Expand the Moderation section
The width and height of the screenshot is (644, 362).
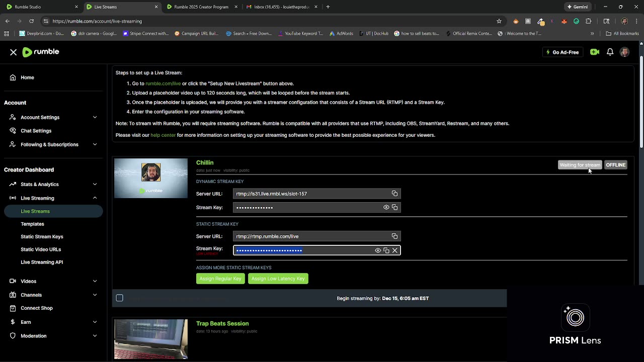click(x=52, y=336)
